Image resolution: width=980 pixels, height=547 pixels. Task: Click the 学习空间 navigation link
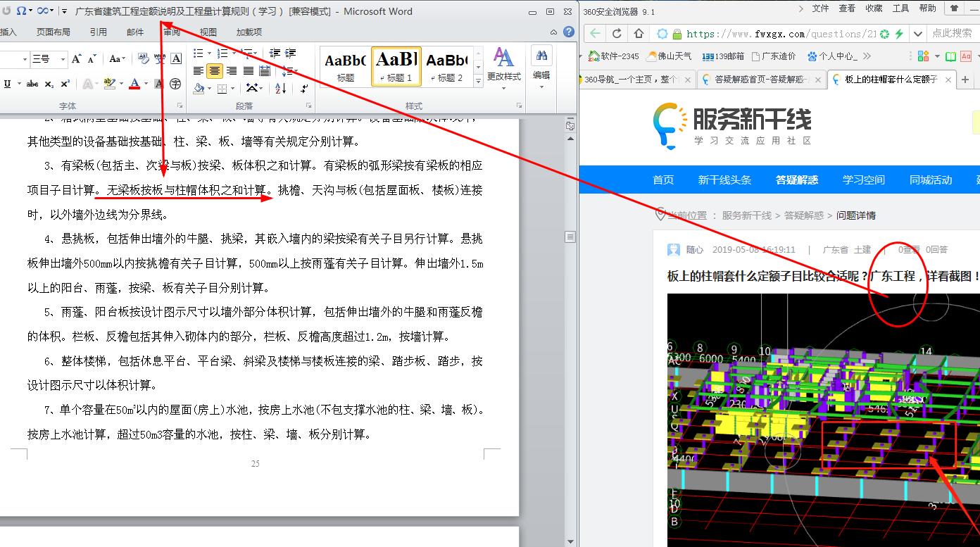pyautogui.click(x=864, y=180)
